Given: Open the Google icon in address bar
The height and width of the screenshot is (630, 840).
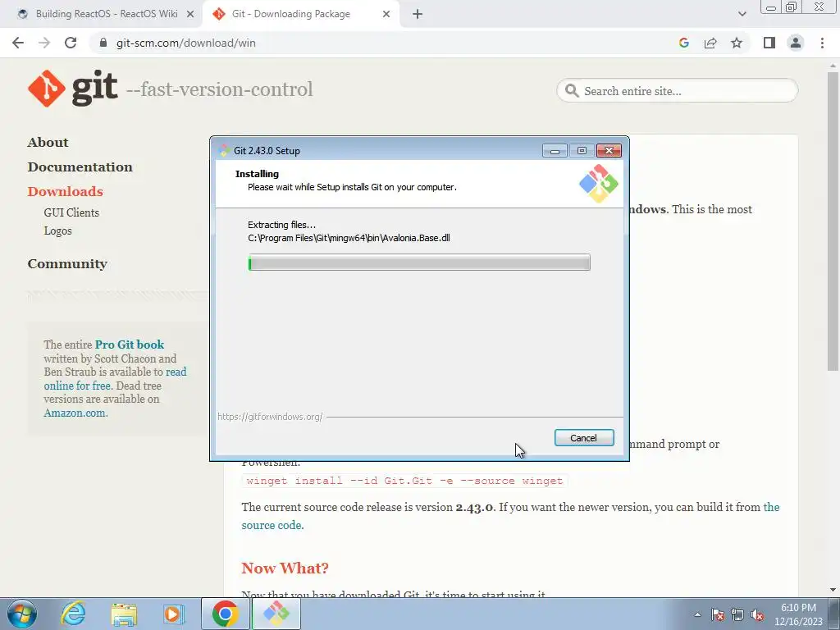Looking at the screenshot, I should click(683, 43).
